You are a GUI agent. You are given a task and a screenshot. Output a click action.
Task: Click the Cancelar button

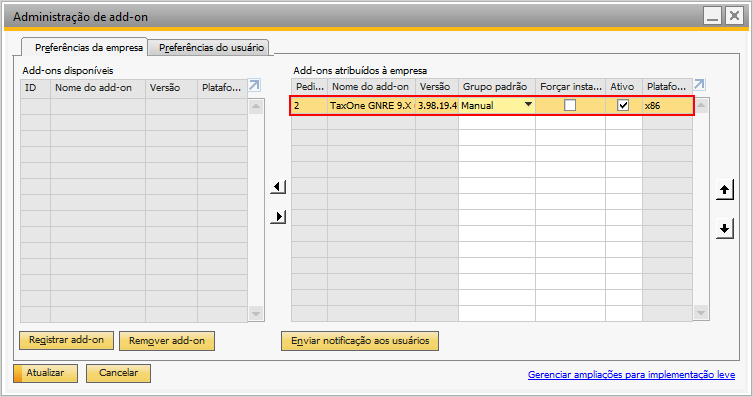(x=118, y=373)
